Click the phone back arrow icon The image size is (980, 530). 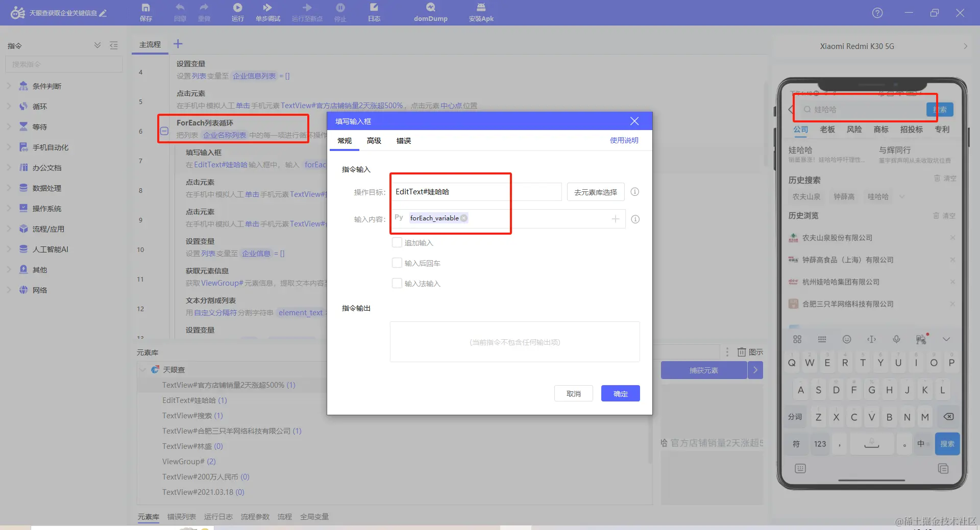[x=791, y=110]
